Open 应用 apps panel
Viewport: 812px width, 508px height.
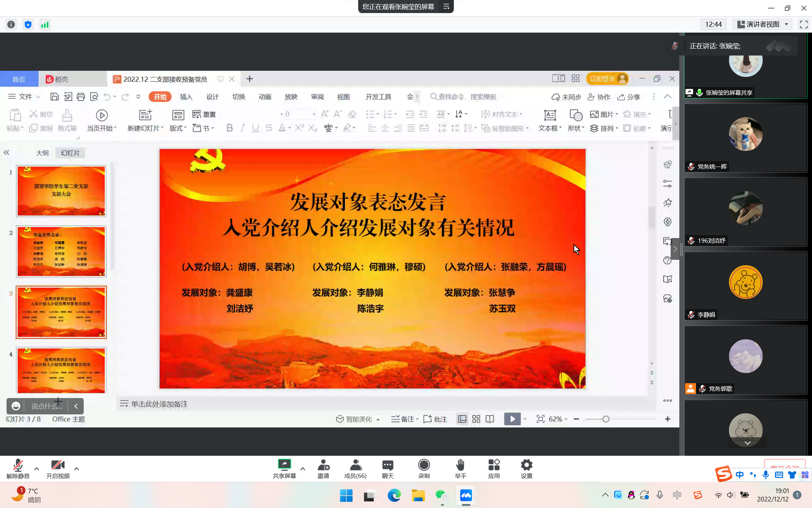pos(494,469)
